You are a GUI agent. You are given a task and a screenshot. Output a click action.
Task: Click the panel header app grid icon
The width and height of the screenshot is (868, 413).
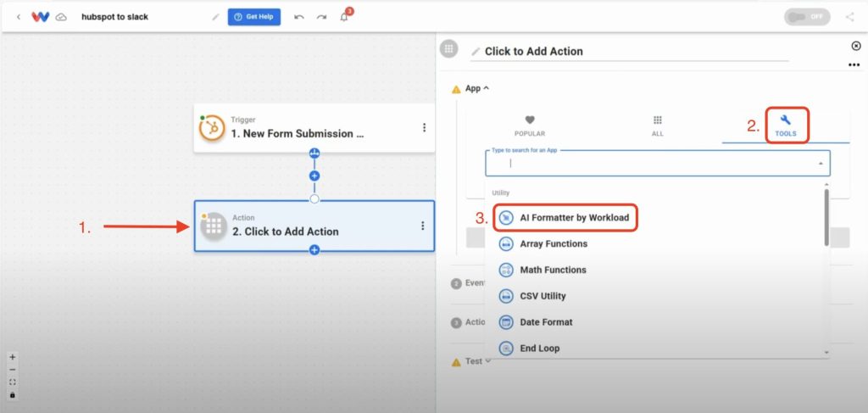pyautogui.click(x=449, y=48)
